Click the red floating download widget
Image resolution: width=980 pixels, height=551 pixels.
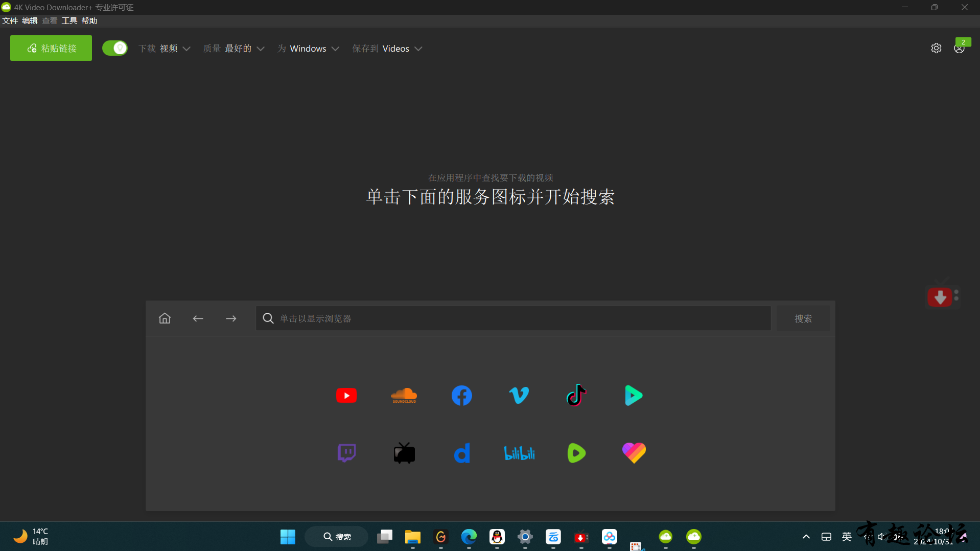941,297
